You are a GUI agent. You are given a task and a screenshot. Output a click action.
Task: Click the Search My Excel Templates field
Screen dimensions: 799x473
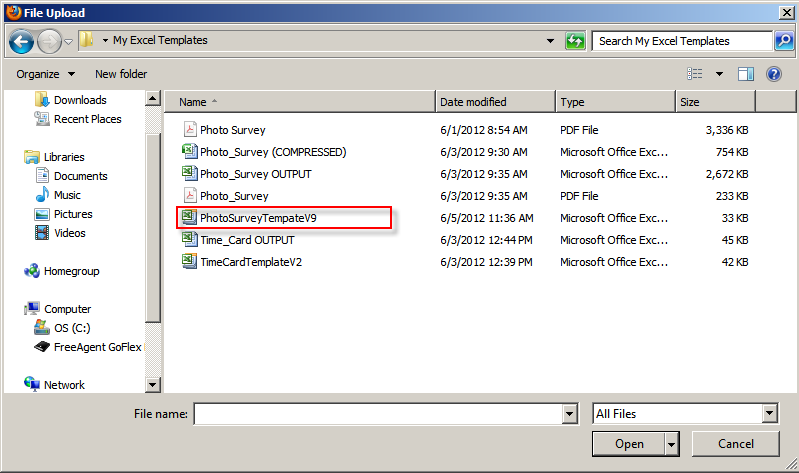(682, 41)
